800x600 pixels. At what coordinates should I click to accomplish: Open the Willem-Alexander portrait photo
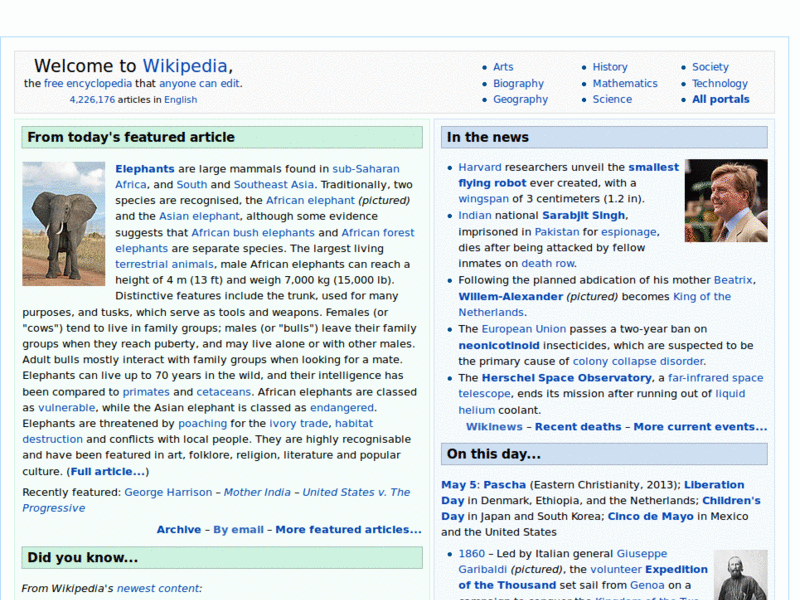[x=726, y=201]
